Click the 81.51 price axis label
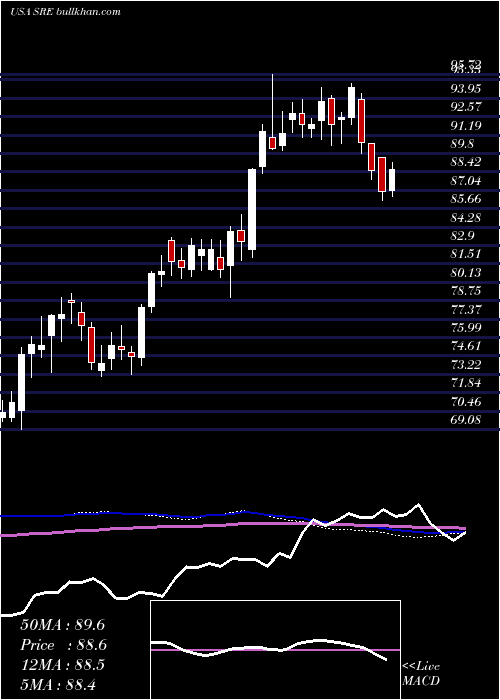500x700 pixels. [466, 254]
